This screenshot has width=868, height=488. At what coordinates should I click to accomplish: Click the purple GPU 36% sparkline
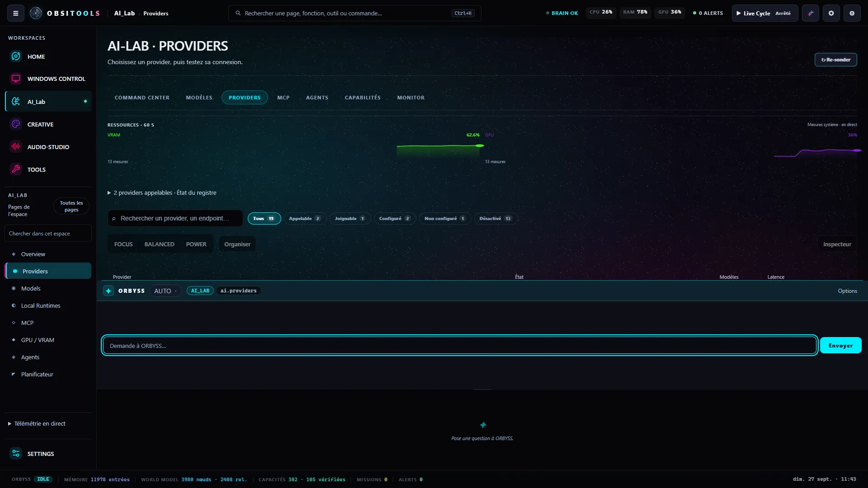tap(817, 153)
